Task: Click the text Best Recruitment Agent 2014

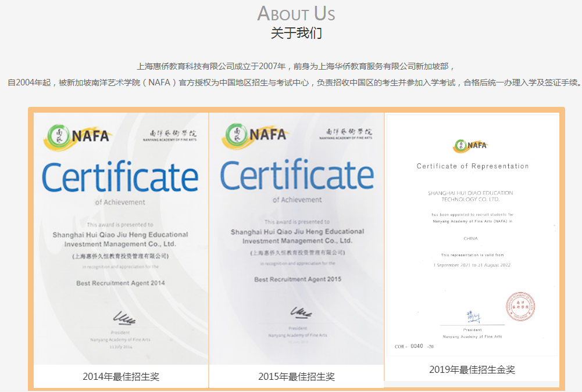Action: (x=120, y=283)
